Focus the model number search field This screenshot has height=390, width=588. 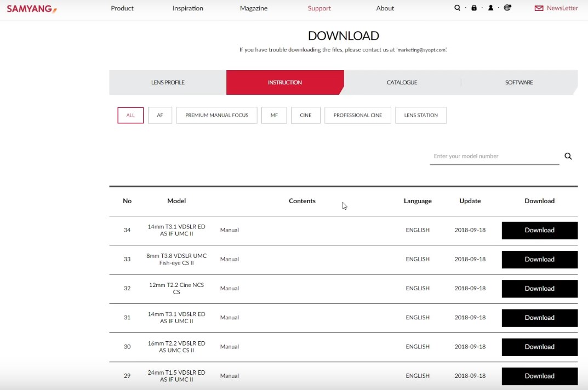(493, 156)
